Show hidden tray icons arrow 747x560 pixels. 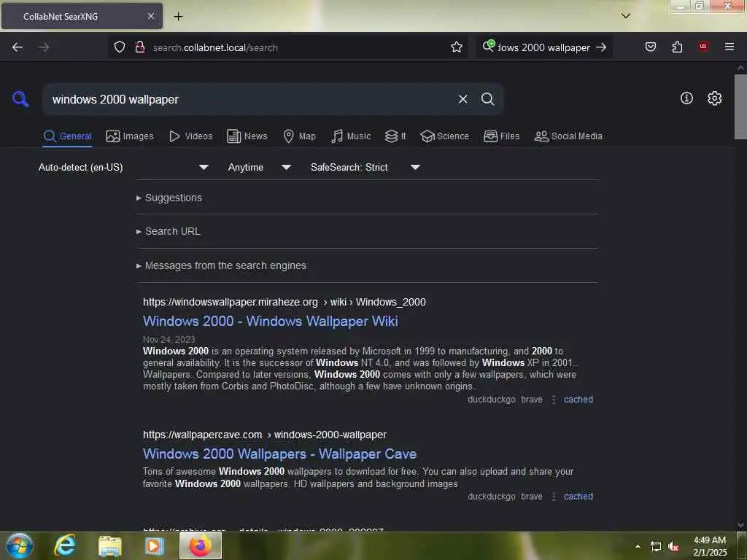point(638,546)
